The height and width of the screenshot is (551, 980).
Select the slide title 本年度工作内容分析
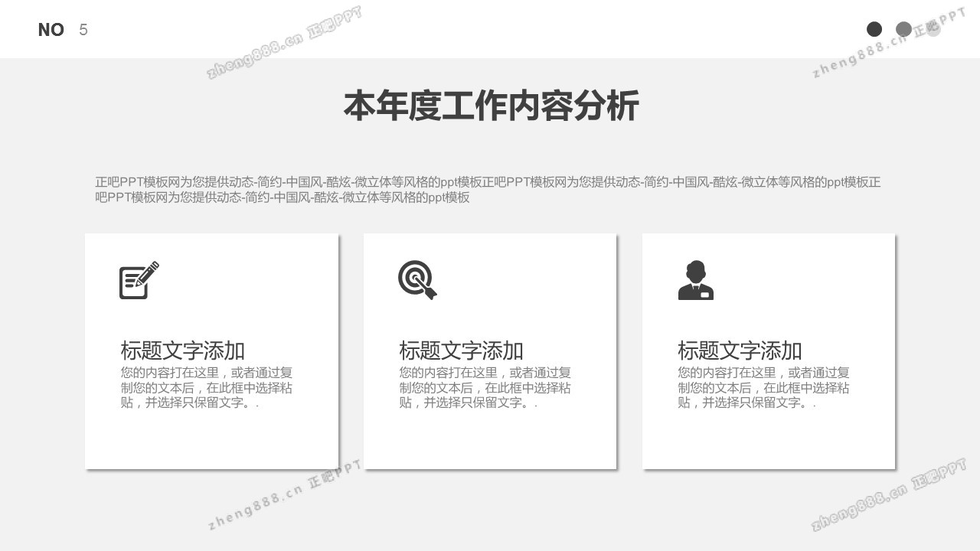tap(491, 106)
